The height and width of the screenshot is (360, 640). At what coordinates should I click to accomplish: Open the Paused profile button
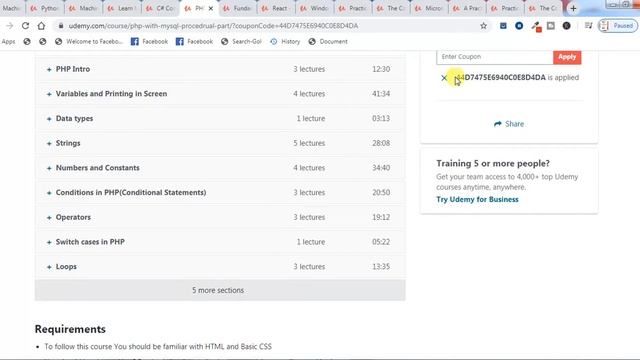618,26
